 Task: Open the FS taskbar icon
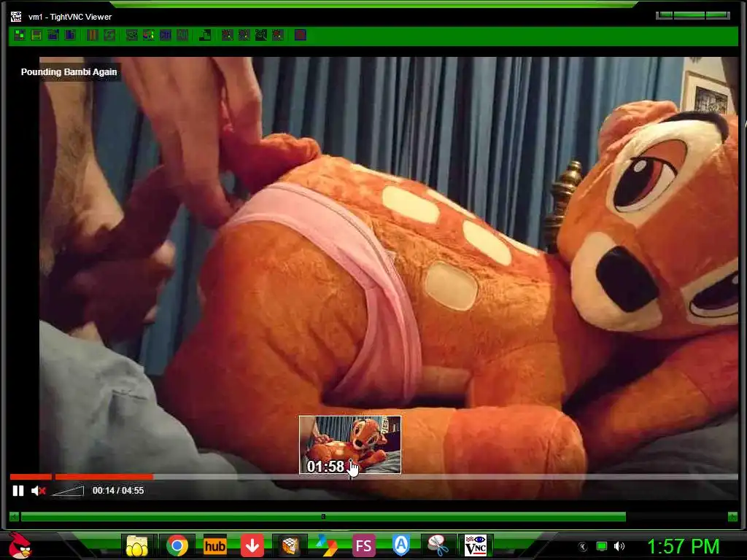(x=364, y=545)
